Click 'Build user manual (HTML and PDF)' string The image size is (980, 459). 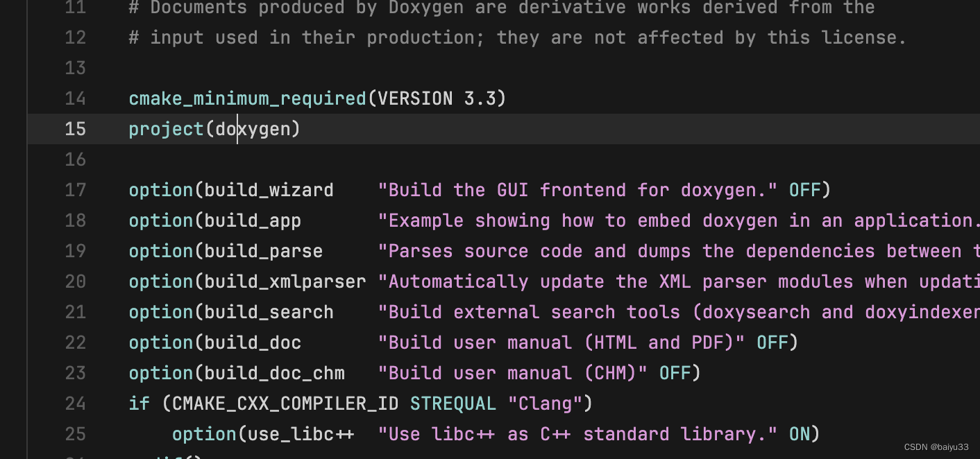tap(561, 343)
